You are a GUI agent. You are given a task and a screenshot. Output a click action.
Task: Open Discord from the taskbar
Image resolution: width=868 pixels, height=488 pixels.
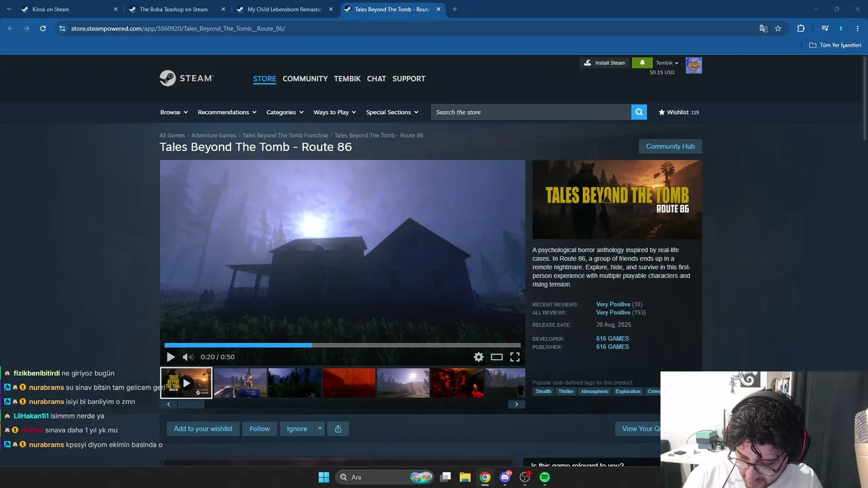point(505,477)
